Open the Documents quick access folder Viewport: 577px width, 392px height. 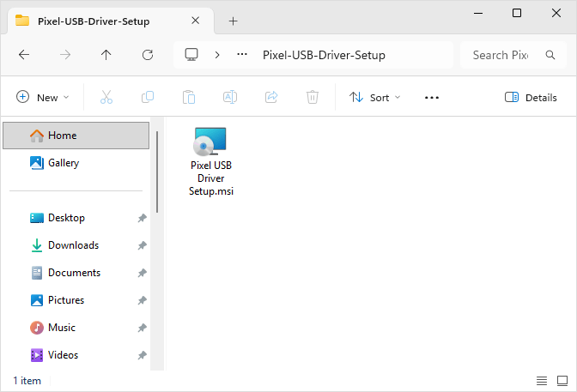[76, 273]
